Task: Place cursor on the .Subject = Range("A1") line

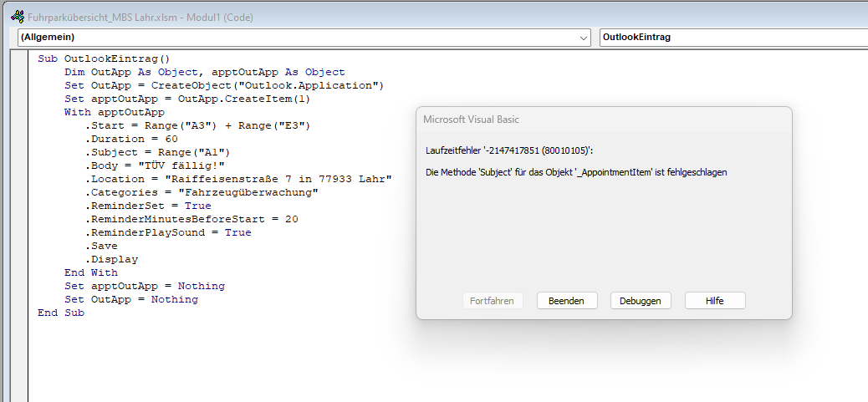Action: (157, 152)
